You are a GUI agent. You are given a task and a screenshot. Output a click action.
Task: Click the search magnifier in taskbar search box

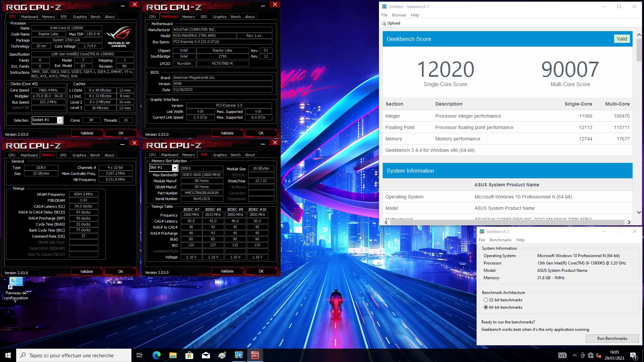pos(23,355)
